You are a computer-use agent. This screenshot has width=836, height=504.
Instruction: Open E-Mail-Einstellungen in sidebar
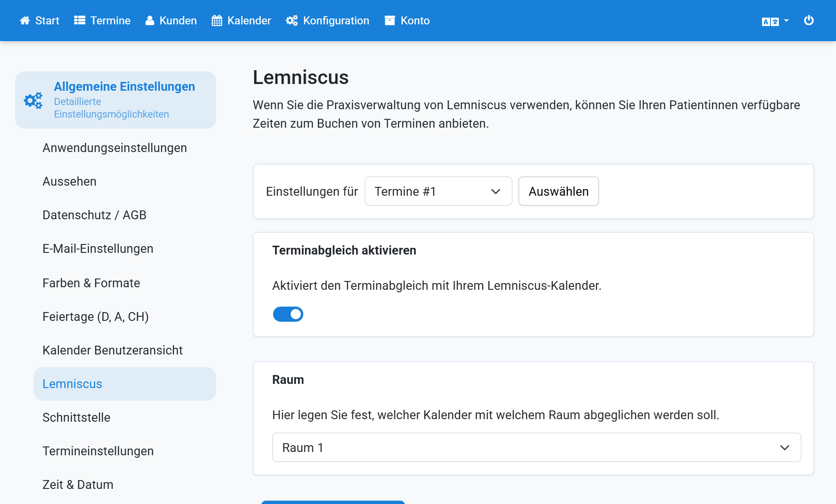(x=98, y=249)
